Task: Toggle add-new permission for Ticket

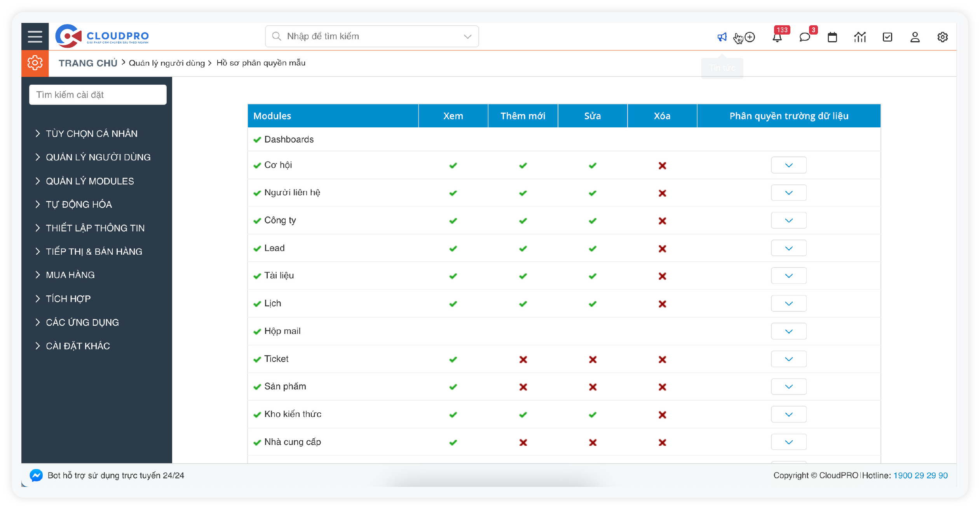Action: 523,360
